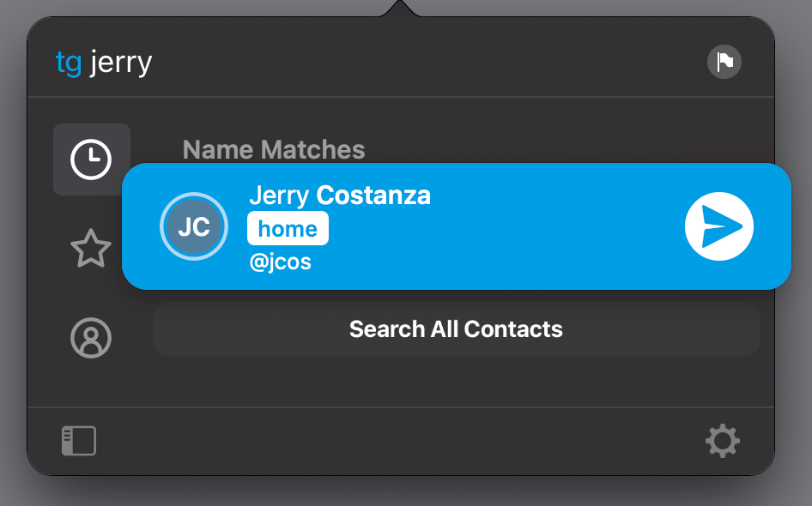Image resolution: width=812 pixels, height=506 pixels.
Task: Select the highlighted blue result row background
Action: click(x=457, y=226)
